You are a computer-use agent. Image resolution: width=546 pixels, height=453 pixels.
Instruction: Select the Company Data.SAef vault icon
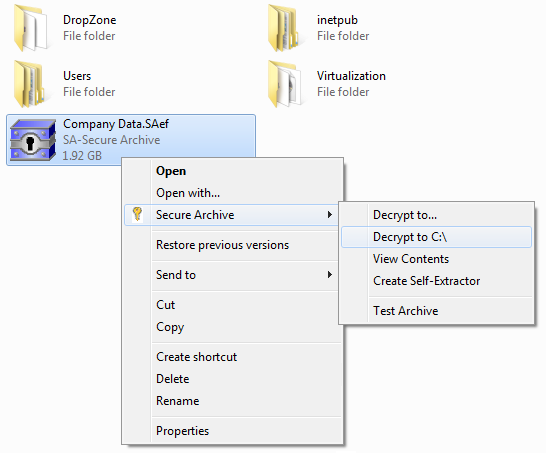click(33, 140)
